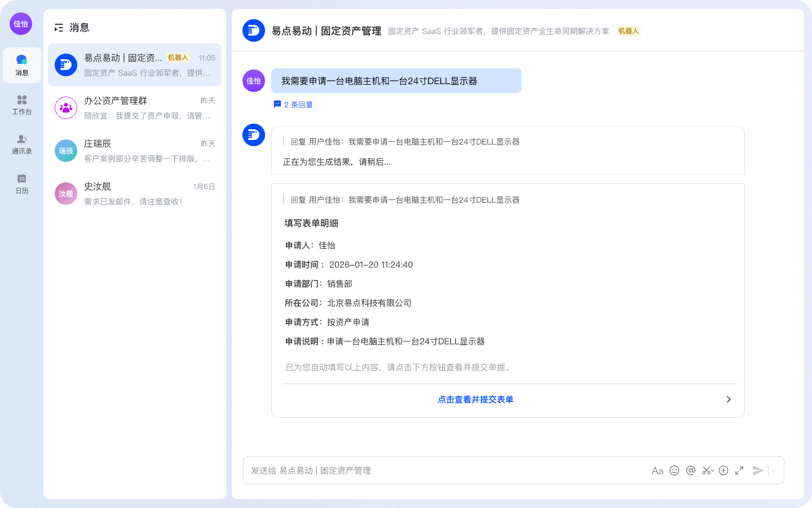812x508 pixels.
Task: Switch to the 庄瑞辰 conversation
Action: click(134, 151)
